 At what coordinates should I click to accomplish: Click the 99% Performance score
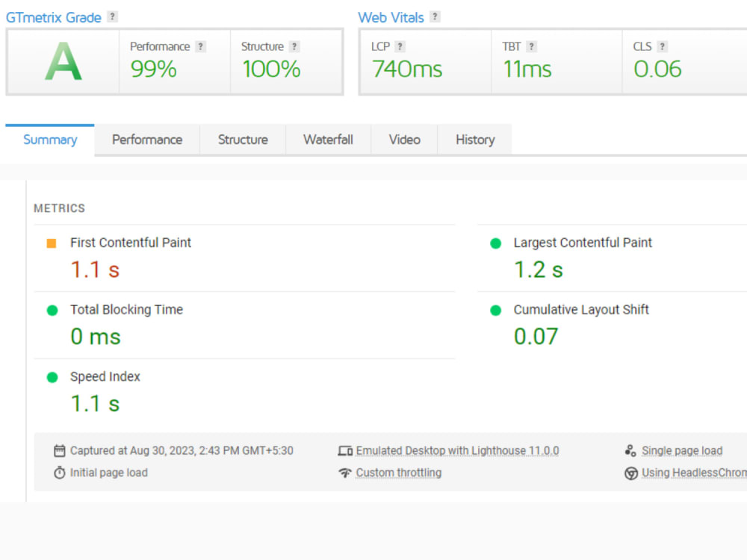click(x=153, y=69)
